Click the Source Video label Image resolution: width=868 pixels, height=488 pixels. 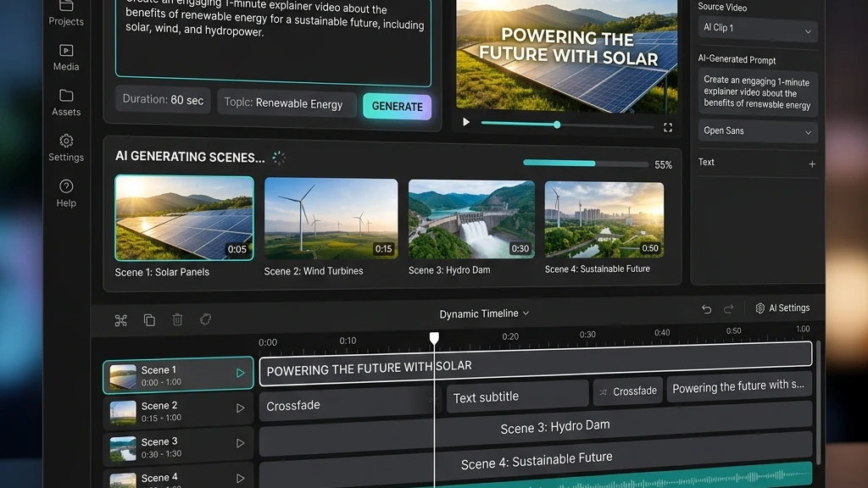click(x=722, y=7)
